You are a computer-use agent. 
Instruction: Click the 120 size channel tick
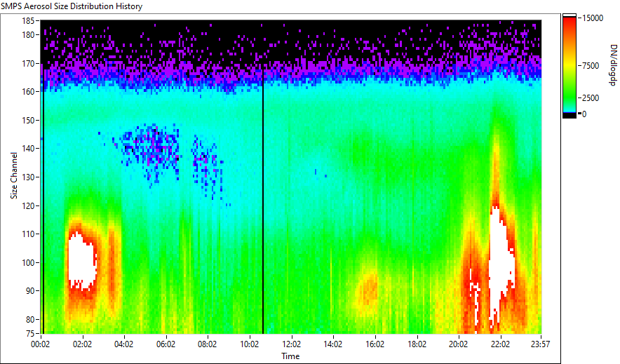(28, 206)
